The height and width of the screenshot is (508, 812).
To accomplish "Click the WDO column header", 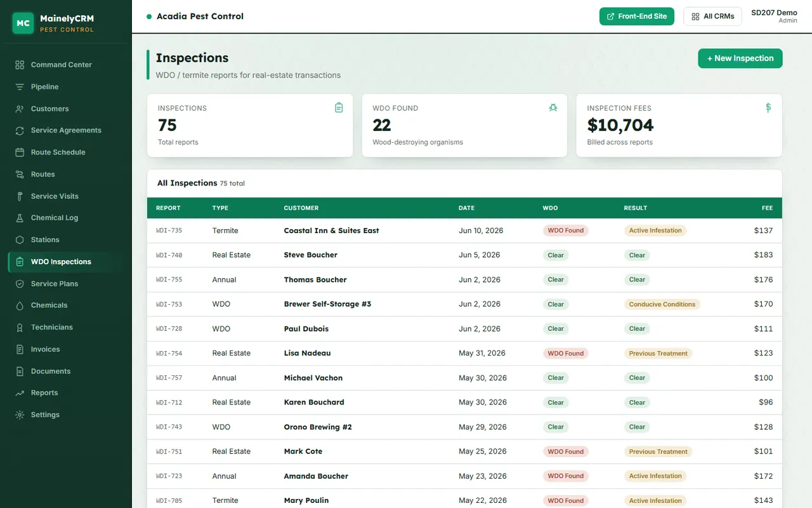I will (550, 208).
